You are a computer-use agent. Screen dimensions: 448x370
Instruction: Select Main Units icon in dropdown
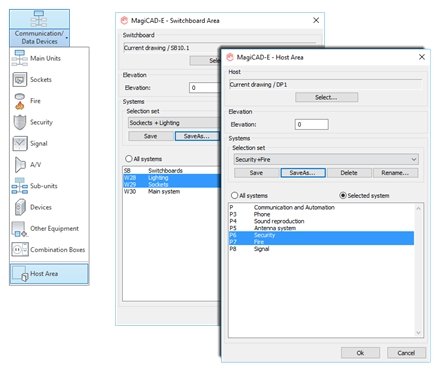click(x=19, y=58)
